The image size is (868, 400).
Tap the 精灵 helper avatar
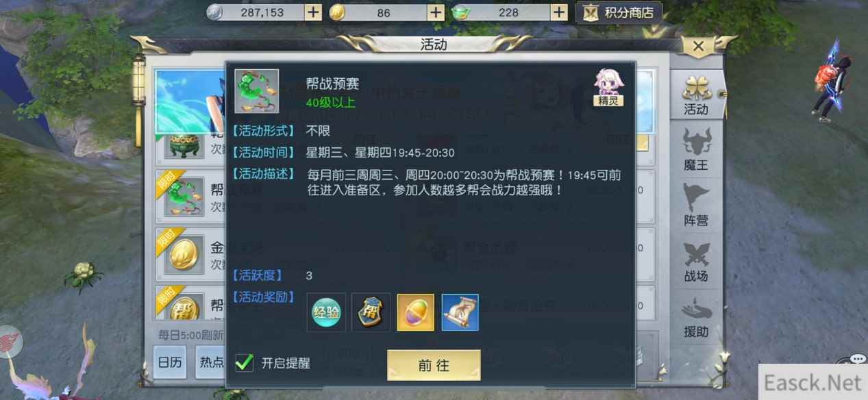tap(608, 87)
